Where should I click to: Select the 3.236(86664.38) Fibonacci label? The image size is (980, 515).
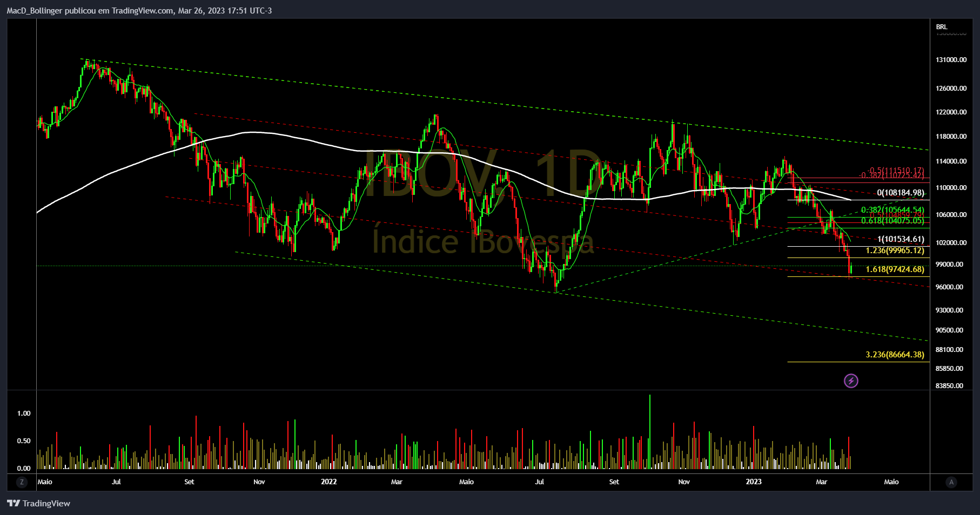[895, 355]
